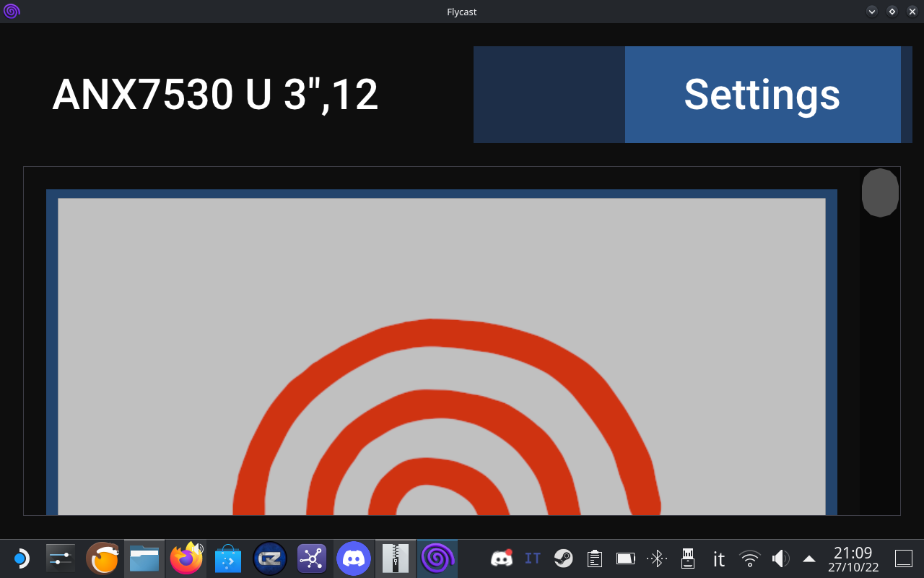
Task: Open the clipboard manager in the tray
Action: tap(593, 558)
